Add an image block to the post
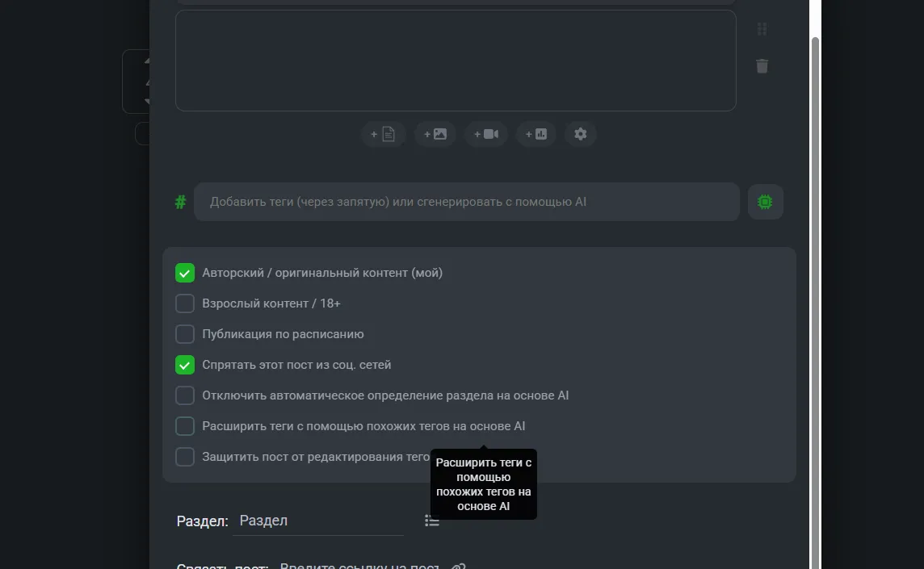 [x=435, y=134]
